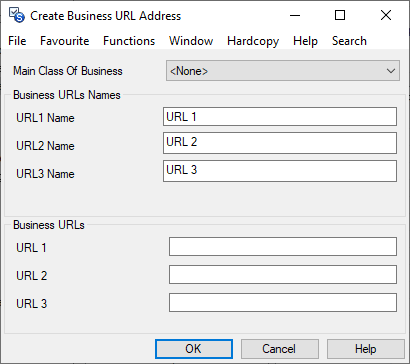This screenshot has width=410, height=364.
Task: Expand the Main Class Of Business dropdown
Action: click(x=283, y=71)
